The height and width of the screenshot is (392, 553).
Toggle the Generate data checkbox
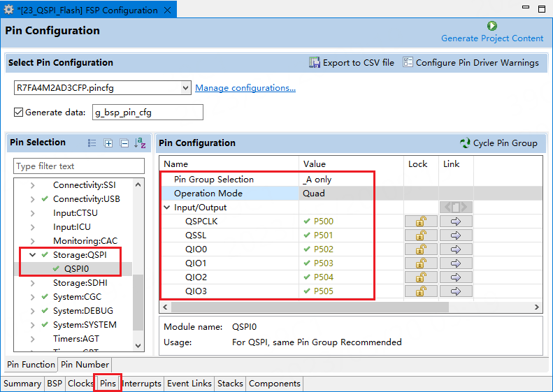point(19,112)
